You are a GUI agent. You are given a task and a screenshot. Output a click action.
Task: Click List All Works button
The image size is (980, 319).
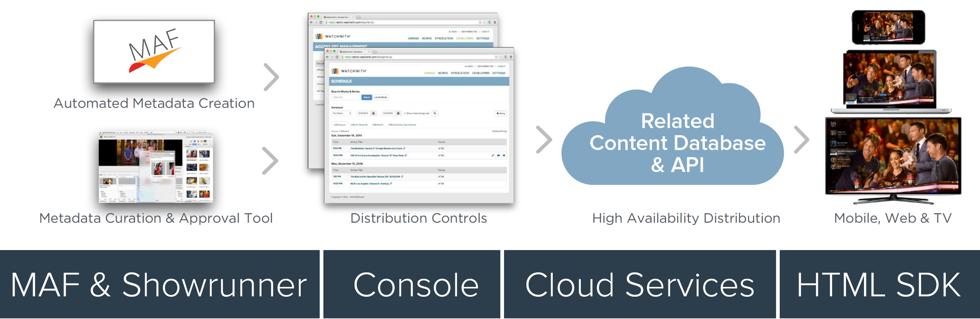pos(381,97)
